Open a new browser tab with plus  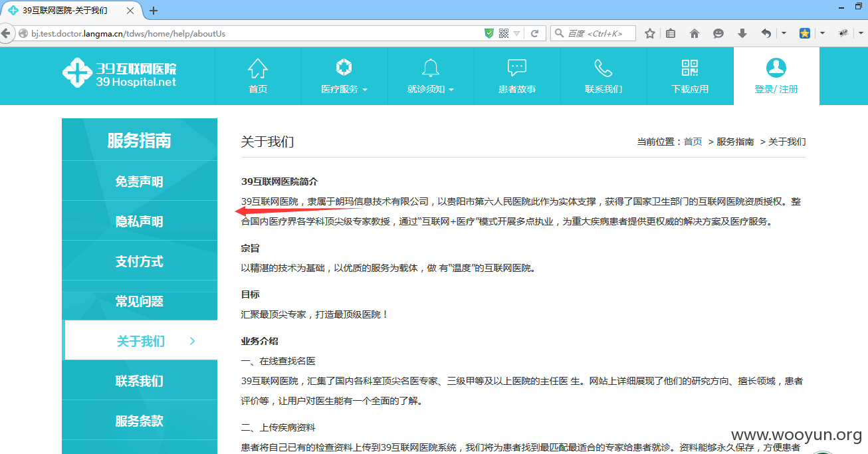point(154,11)
